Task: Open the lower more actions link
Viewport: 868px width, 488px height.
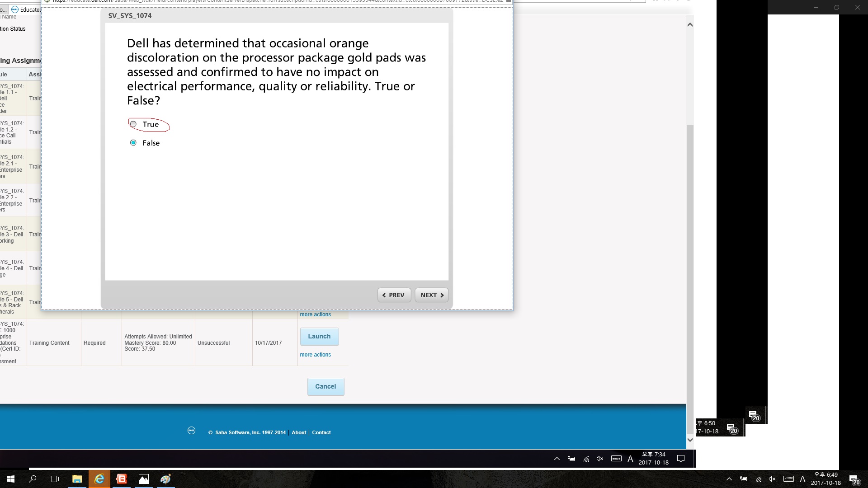Action: [315, 355]
